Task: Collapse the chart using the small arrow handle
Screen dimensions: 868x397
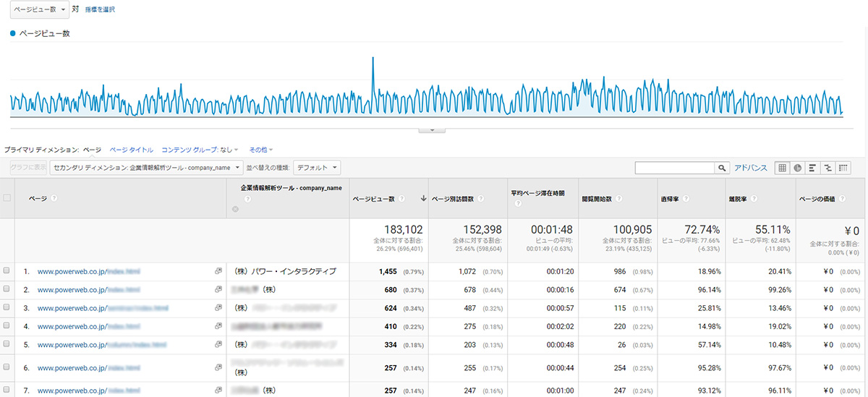Action: pyautogui.click(x=432, y=129)
